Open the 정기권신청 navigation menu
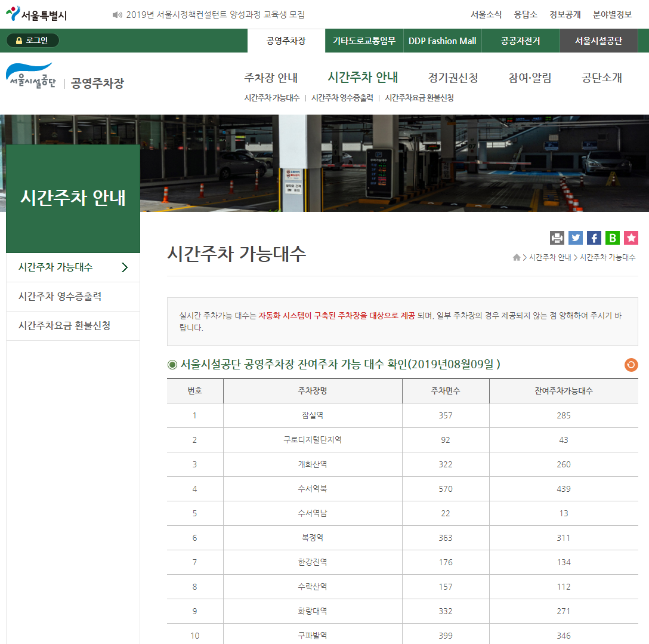The image size is (649, 644). pyautogui.click(x=452, y=77)
